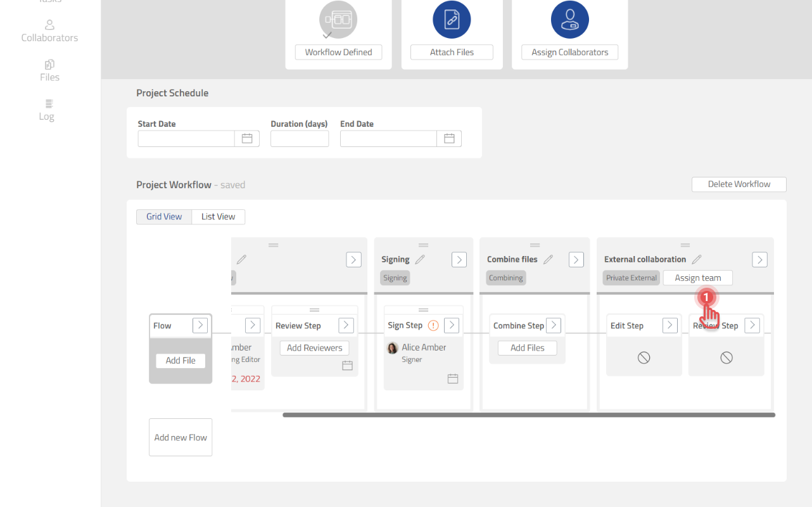Expand the External collaboration stage arrow
Viewport: 812px width, 507px height.
(x=759, y=259)
